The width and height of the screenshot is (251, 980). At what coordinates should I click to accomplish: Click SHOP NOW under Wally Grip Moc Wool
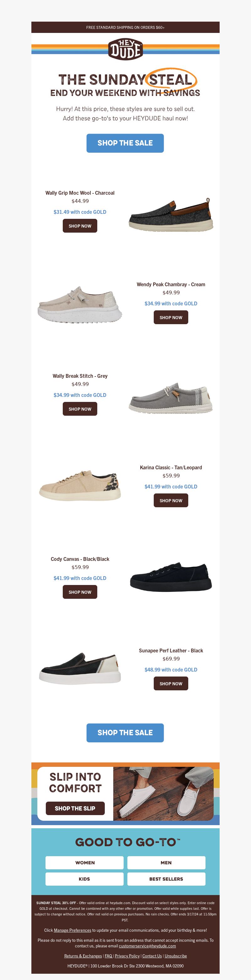pos(80,226)
